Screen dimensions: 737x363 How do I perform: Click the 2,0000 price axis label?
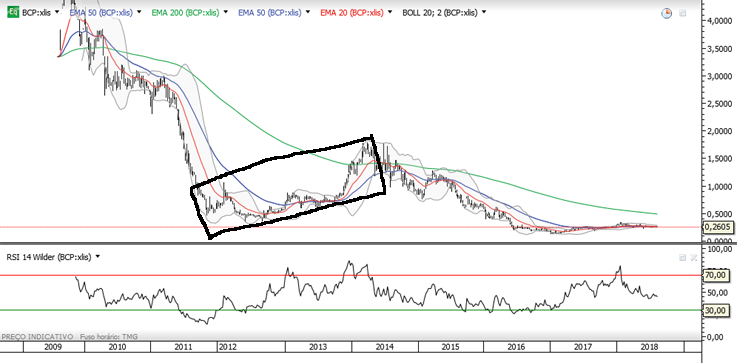719,131
